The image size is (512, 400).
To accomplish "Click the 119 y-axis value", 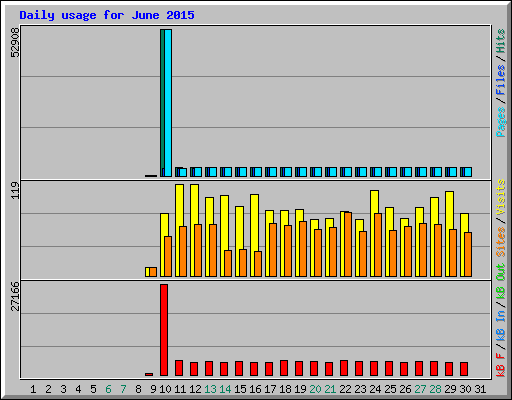I will pyautogui.click(x=15, y=191).
